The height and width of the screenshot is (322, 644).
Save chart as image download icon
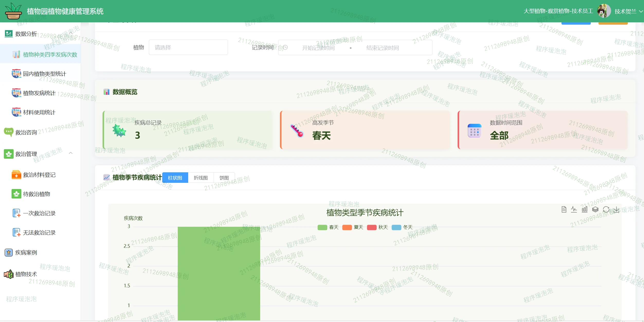point(616,210)
